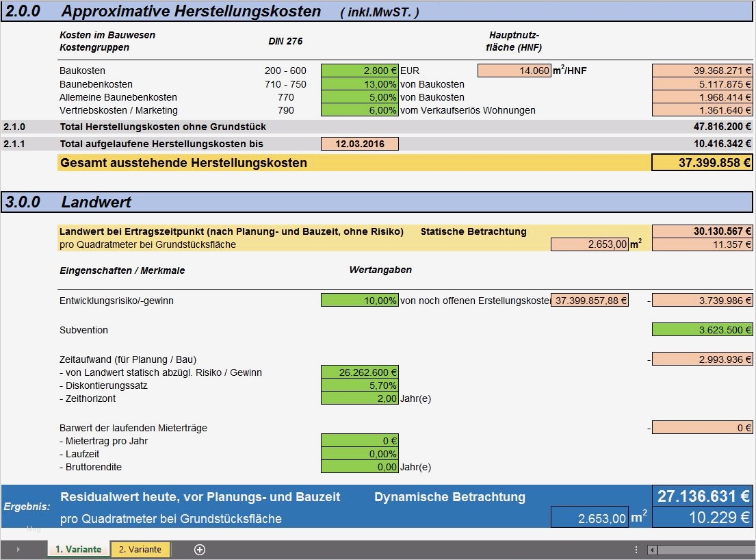
Task: Click the Zeithorizont 2,00 Jahre cell
Action: [360, 398]
